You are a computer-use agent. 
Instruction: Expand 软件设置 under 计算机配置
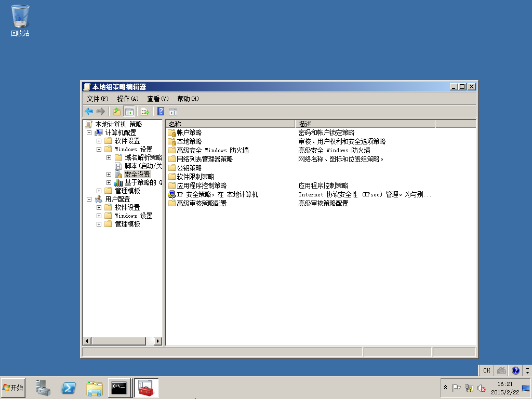click(99, 141)
